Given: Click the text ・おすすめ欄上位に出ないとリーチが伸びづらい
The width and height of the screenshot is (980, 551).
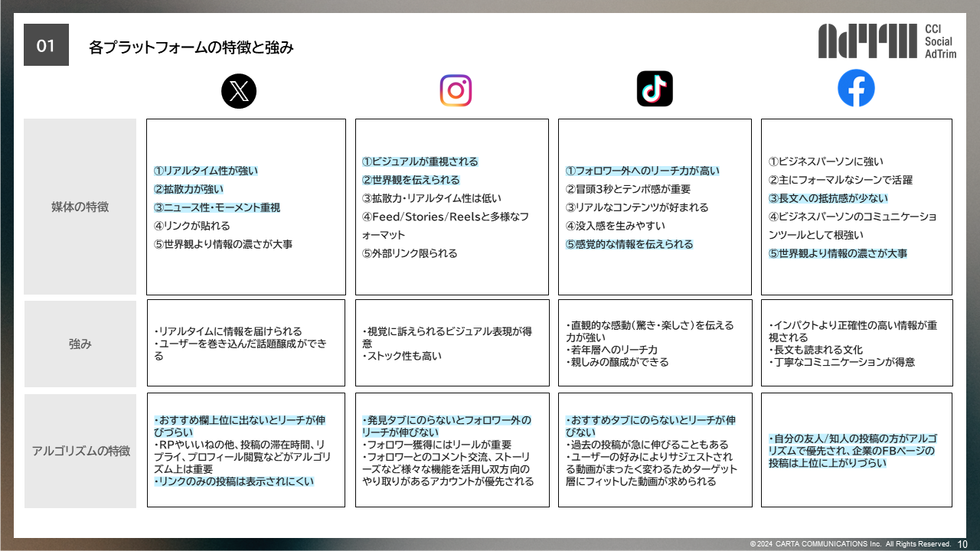Looking at the screenshot, I should 240,426.
